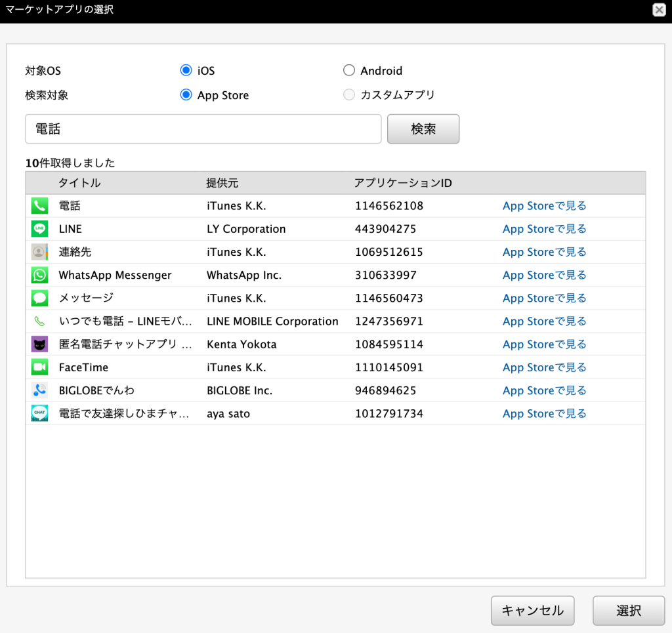Click the black cat app icon
Image resolution: width=672 pixels, height=633 pixels.
click(x=39, y=344)
